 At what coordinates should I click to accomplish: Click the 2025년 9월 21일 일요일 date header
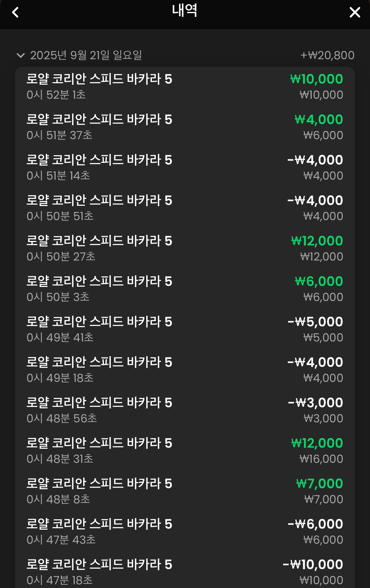pyautogui.click(x=86, y=56)
